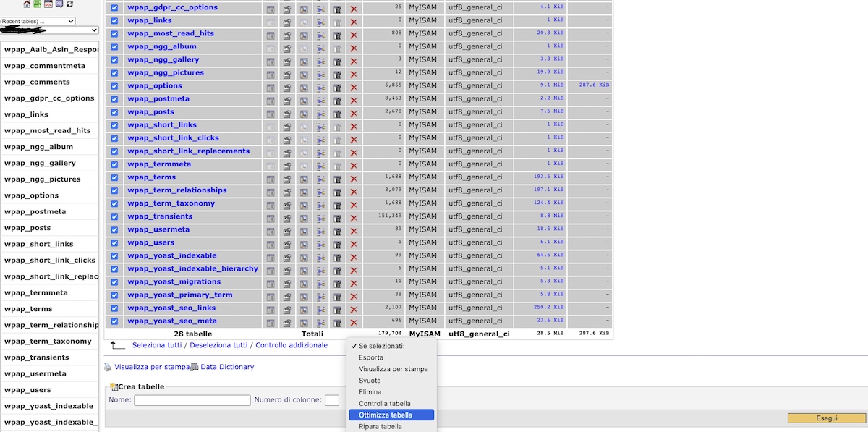The height and width of the screenshot is (432, 868).
Task: Drop wpap_postmeta with red X
Action: 354,100
